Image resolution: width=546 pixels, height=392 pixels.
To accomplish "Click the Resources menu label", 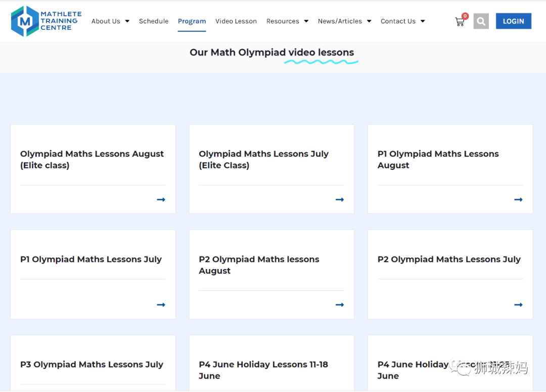I will (x=283, y=21).
